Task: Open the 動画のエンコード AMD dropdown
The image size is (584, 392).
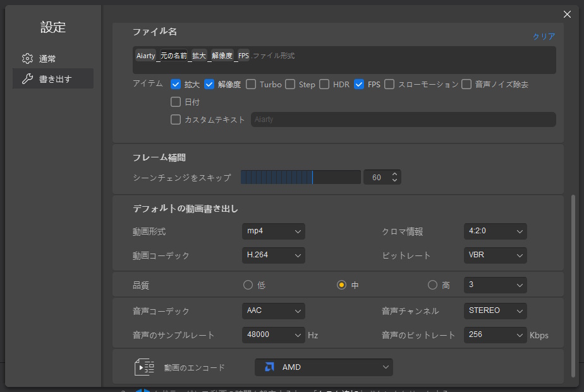Action: click(x=324, y=367)
